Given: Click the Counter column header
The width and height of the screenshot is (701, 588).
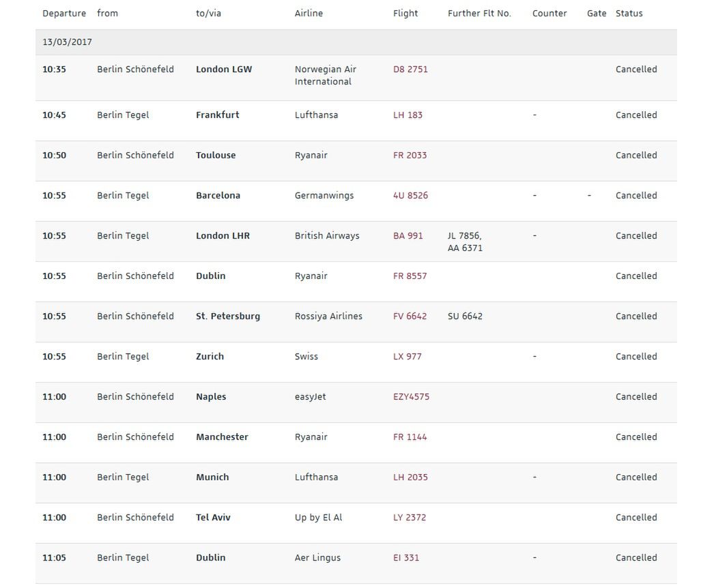Looking at the screenshot, I should pos(549,13).
